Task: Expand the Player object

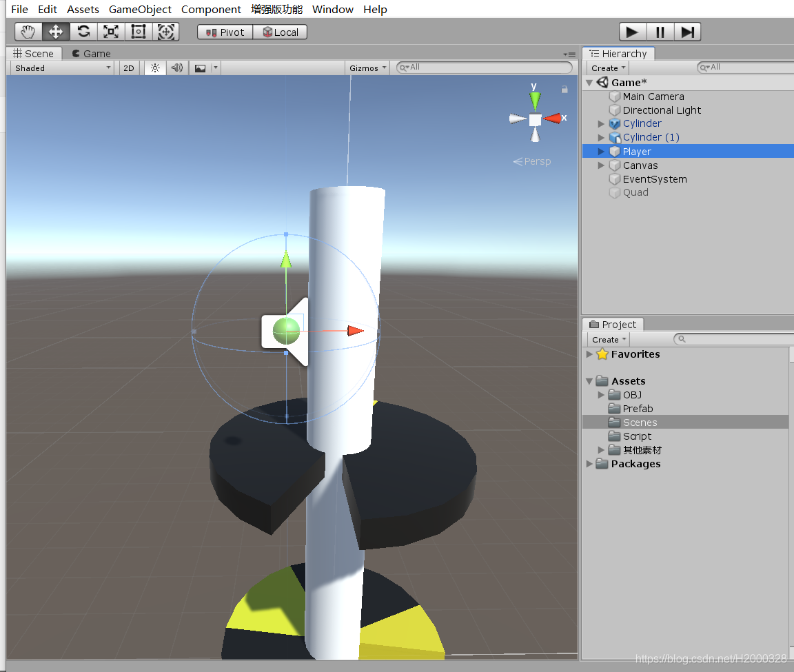Action: click(x=601, y=152)
